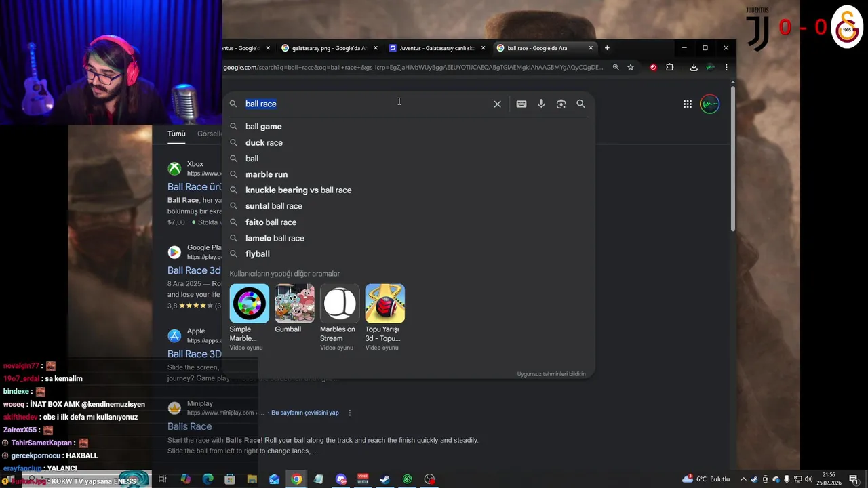Click the page vertical scrollbar
868x488 pixels.
(x=732, y=159)
